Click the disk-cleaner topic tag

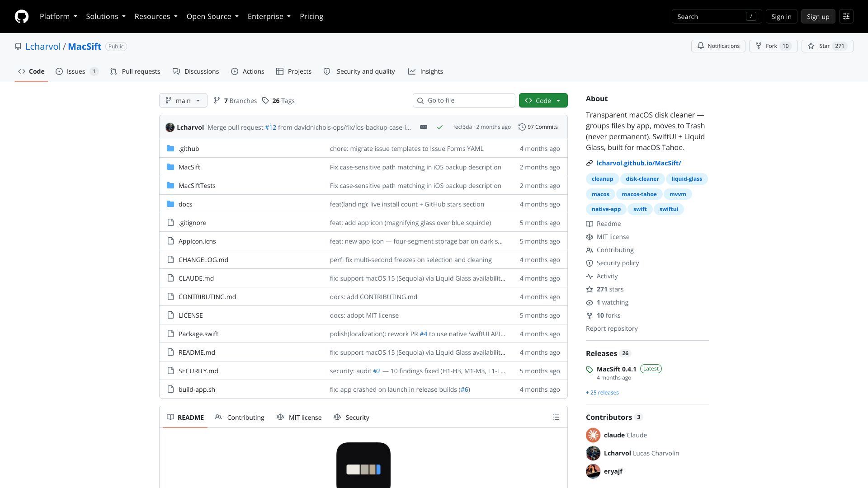(x=642, y=179)
